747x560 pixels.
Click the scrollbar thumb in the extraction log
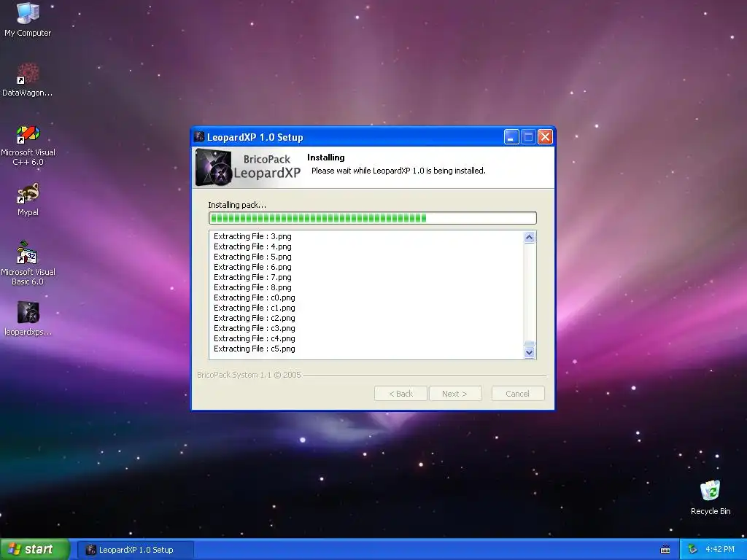click(530, 343)
